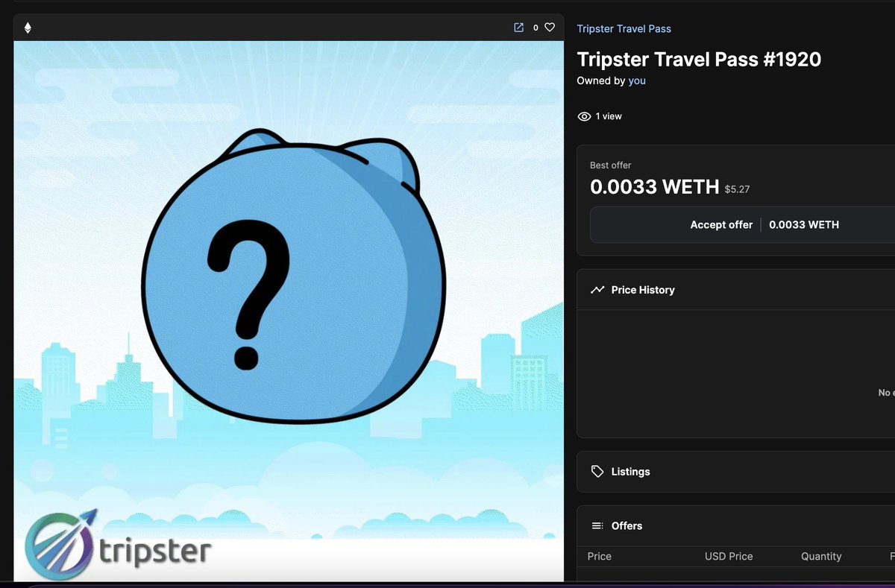Favorite the item with the heart icon
895x588 pixels.
550,28
